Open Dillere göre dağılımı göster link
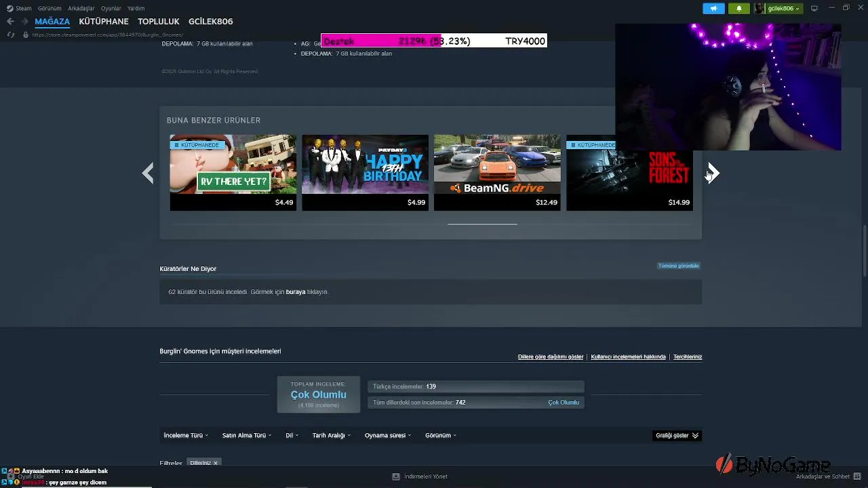This screenshot has width=868, height=488. 551,357
